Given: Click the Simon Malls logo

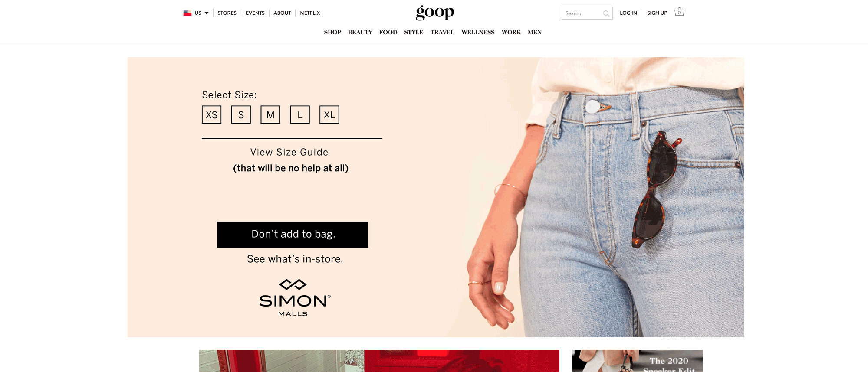Looking at the screenshot, I should pos(295,297).
